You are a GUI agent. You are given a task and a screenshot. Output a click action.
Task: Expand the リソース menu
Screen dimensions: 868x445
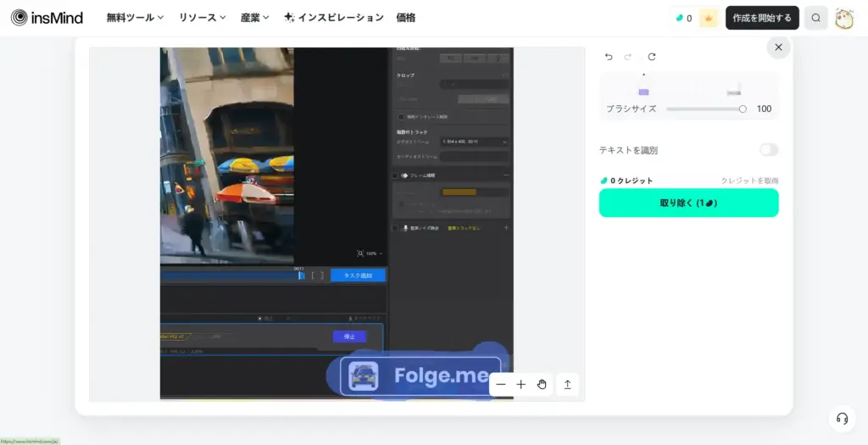pyautogui.click(x=202, y=18)
